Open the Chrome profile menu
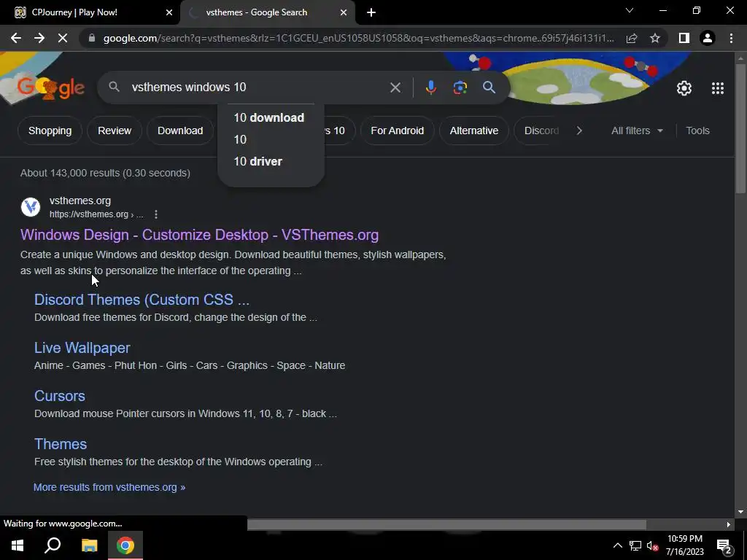The width and height of the screenshot is (747, 560). click(x=708, y=38)
